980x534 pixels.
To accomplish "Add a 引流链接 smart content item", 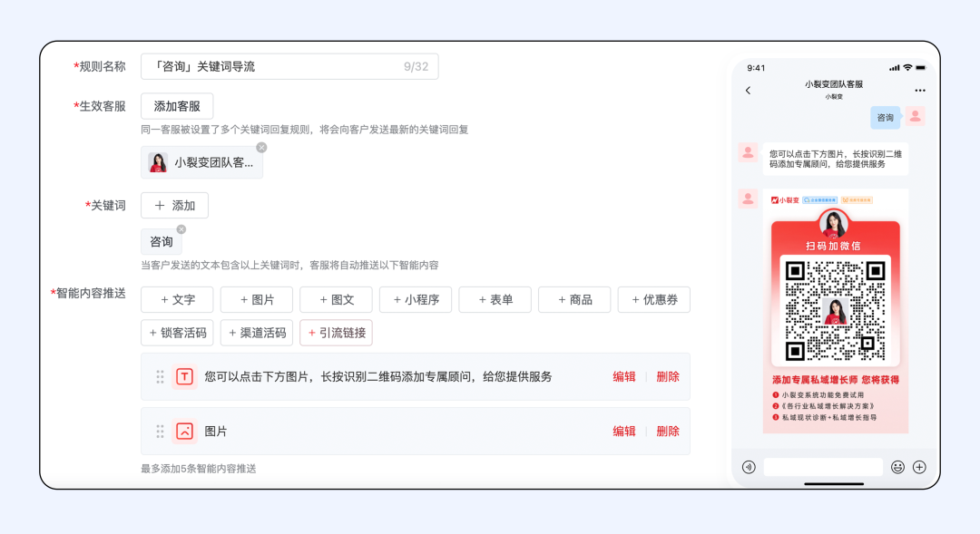I will pyautogui.click(x=336, y=333).
